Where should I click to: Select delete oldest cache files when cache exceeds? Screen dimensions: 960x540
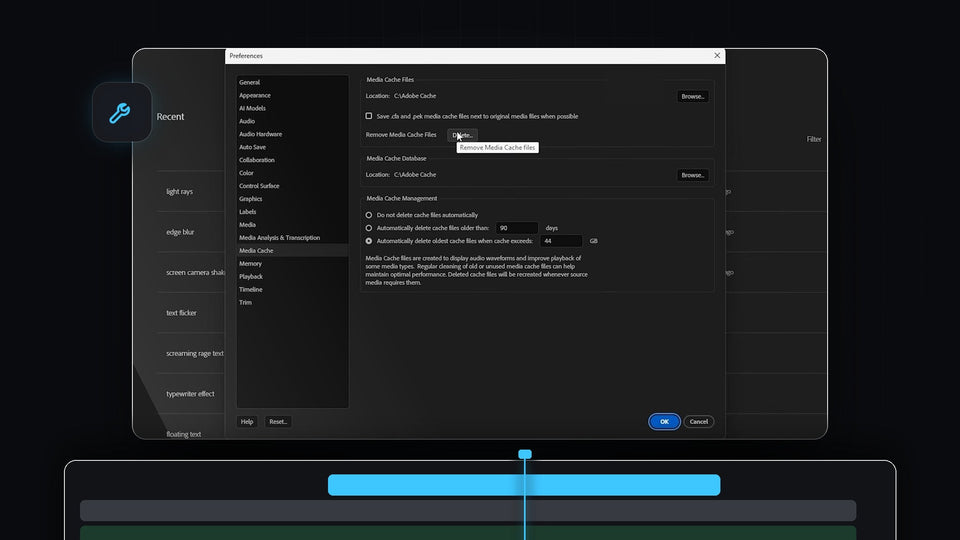tap(369, 241)
